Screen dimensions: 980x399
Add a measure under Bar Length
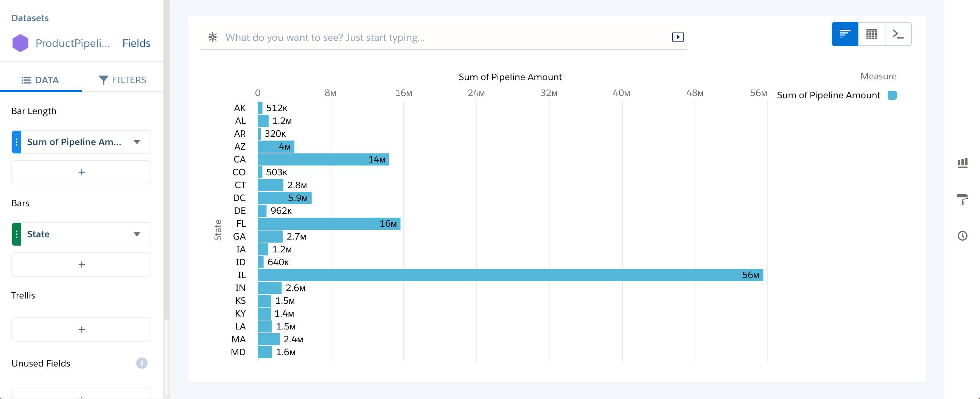pyautogui.click(x=81, y=172)
